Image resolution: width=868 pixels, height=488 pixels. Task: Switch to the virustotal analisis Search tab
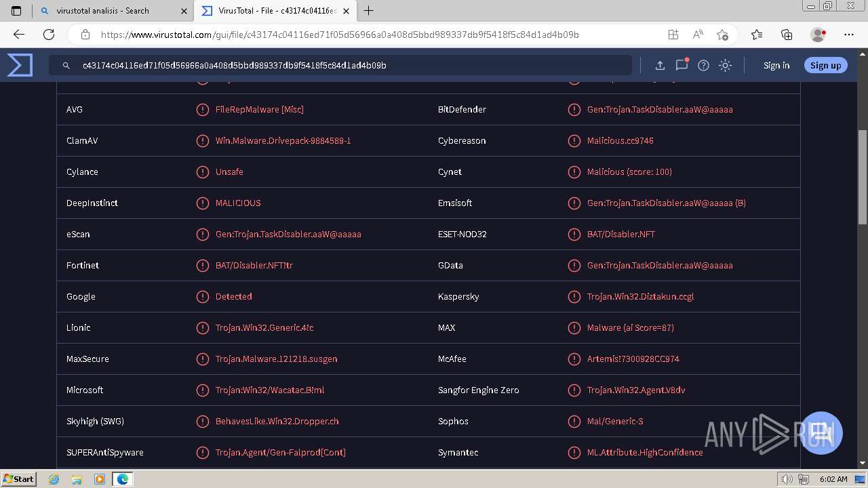(x=113, y=11)
